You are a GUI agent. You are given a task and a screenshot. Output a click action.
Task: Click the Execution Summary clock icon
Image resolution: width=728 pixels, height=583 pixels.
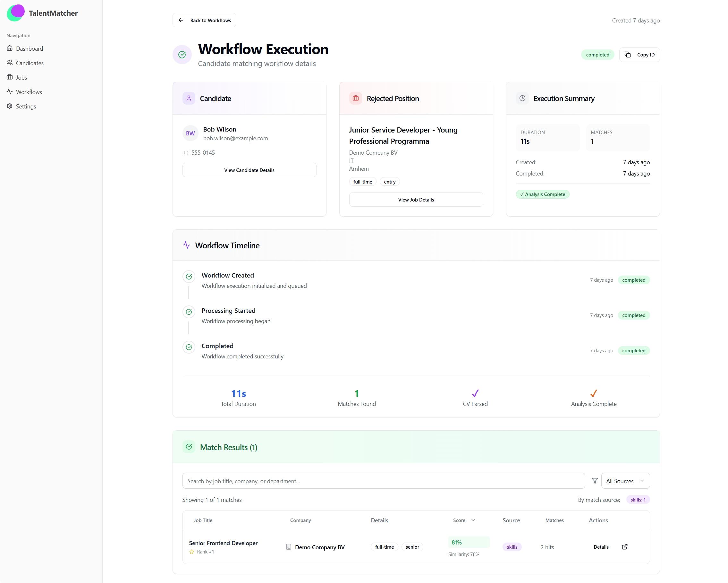522,98
